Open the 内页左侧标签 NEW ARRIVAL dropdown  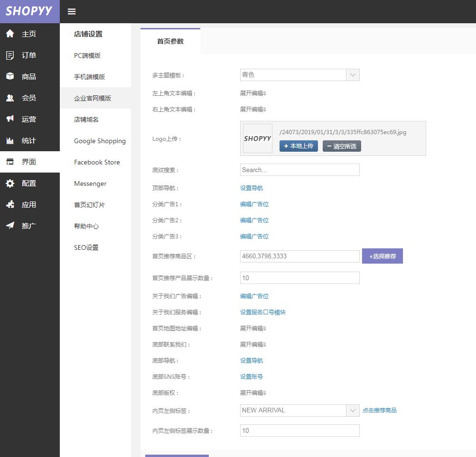(x=299, y=410)
